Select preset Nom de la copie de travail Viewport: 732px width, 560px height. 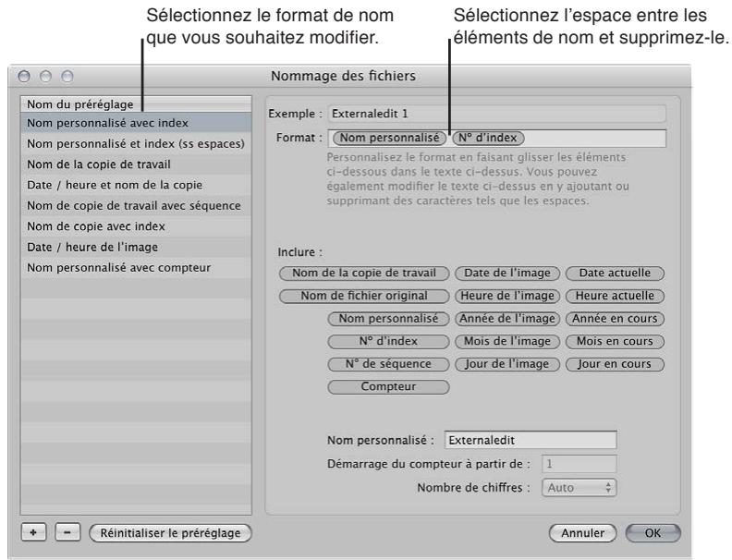tap(136, 164)
